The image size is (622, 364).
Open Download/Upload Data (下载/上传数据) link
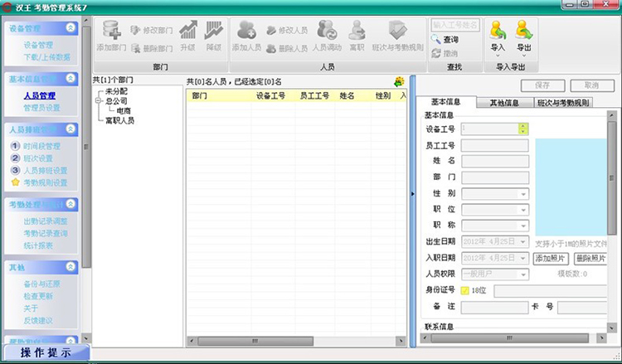point(46,57)
